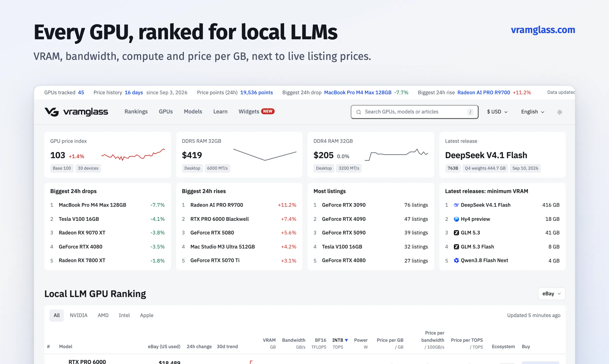
Task: Click the '19,536 points' price points value
Action: click(256, 92)
